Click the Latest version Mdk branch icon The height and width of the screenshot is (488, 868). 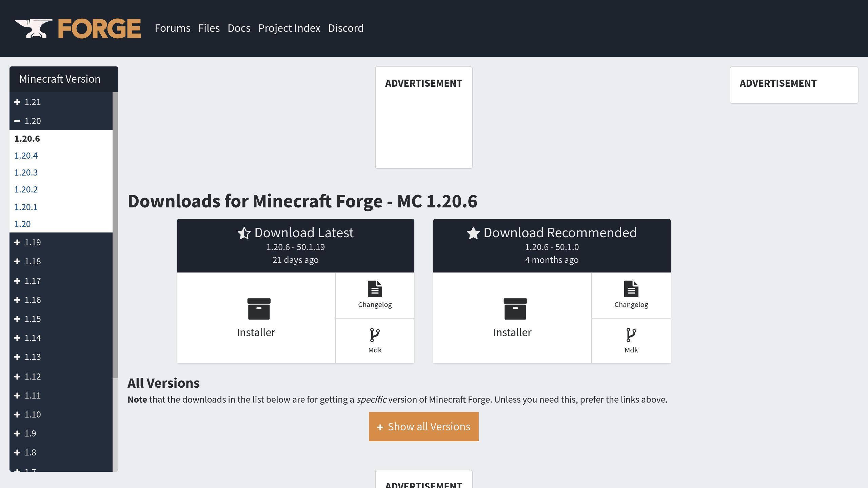(375, 335)
